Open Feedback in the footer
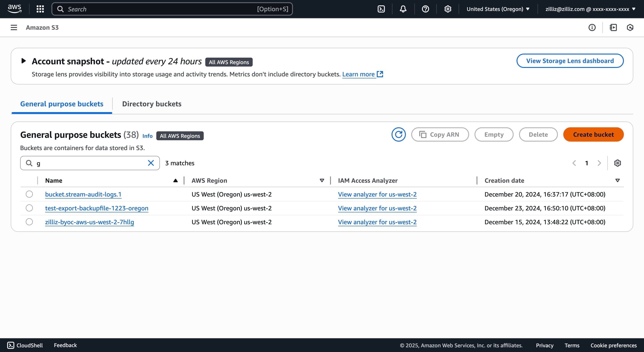 [x=65, y=345]
